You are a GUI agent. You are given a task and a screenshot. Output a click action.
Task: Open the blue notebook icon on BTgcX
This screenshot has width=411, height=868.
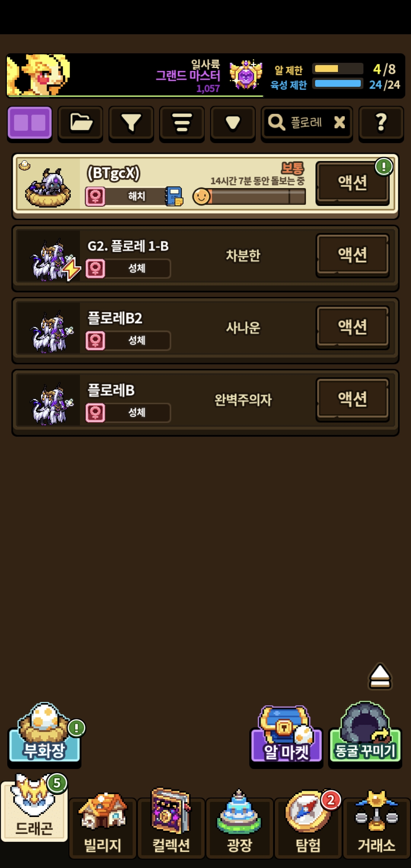[x=174, y=196]
